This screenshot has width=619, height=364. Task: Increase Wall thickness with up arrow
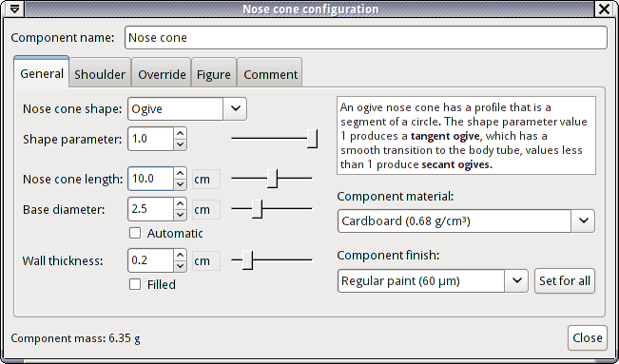[180, 255]
